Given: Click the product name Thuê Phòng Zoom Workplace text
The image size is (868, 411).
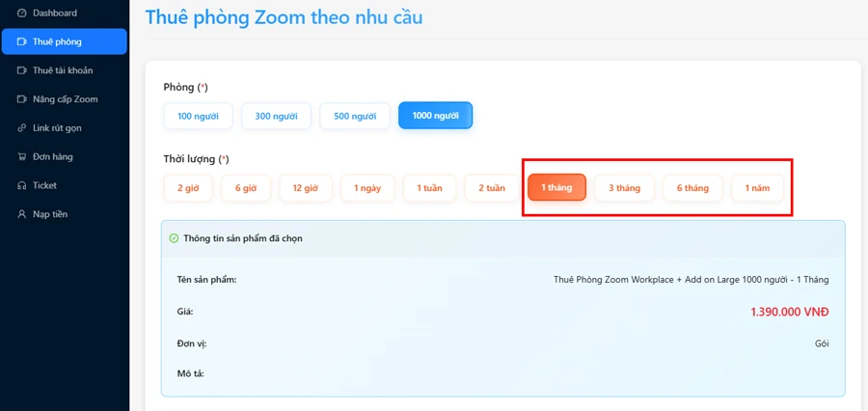Looking at the screenshot, I should 691,280.
